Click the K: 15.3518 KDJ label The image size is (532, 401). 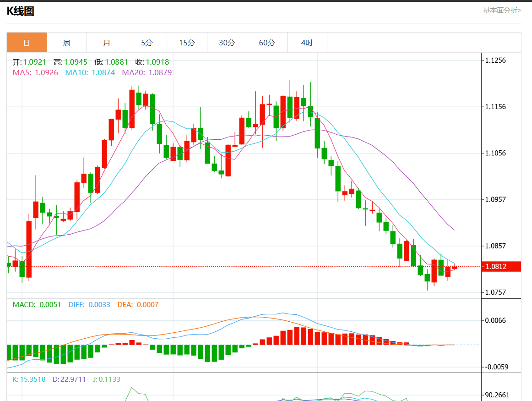pos(29,379)
